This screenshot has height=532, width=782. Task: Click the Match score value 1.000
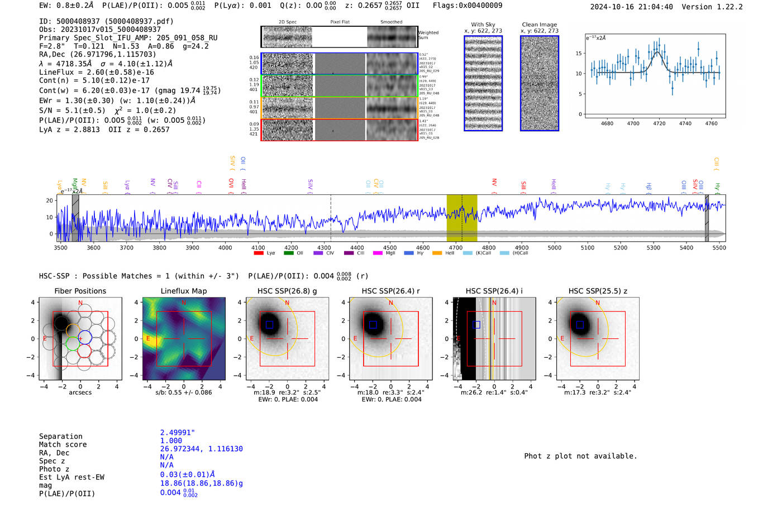(x=171, y=441)
